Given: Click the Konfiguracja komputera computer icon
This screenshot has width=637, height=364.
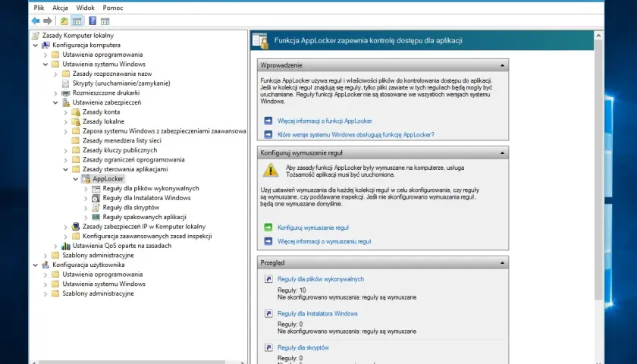Looking at the screenshot, I should pyautogui.click(x=46, y=45).
